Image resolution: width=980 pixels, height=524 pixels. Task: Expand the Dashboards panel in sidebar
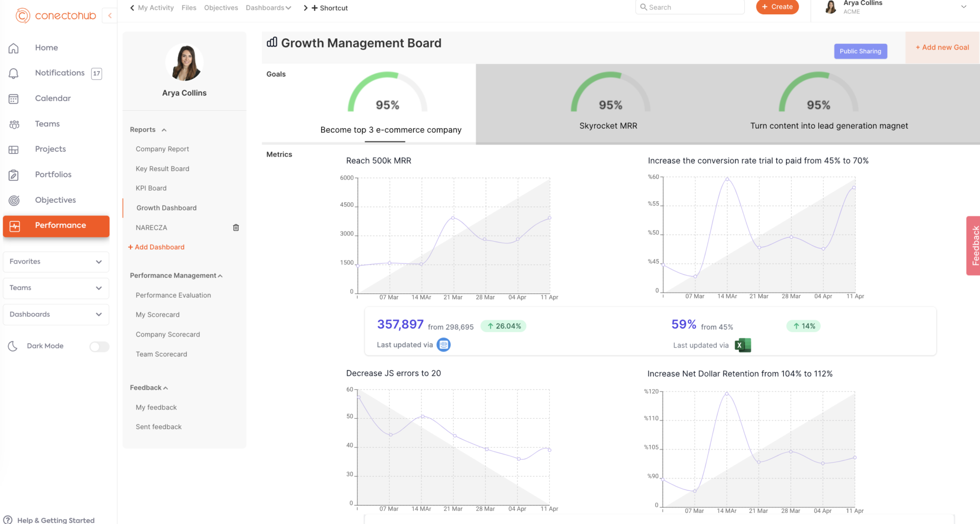click(x=99, y=315)
